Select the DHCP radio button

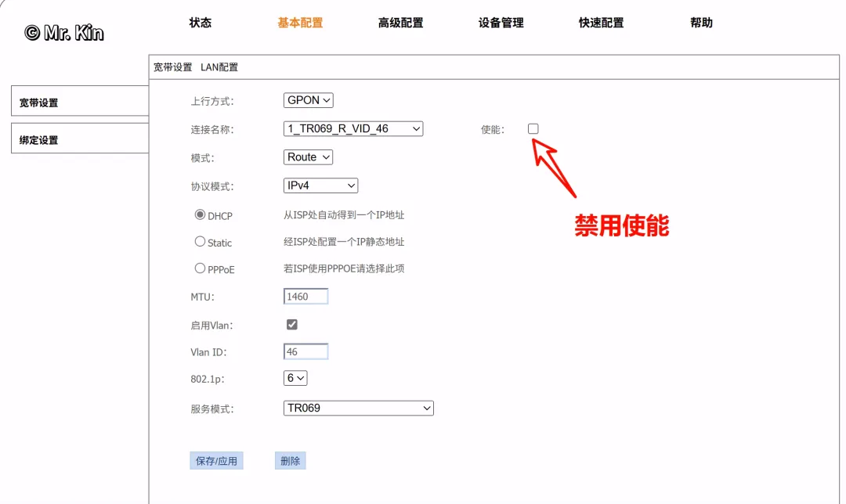point(201,214)
